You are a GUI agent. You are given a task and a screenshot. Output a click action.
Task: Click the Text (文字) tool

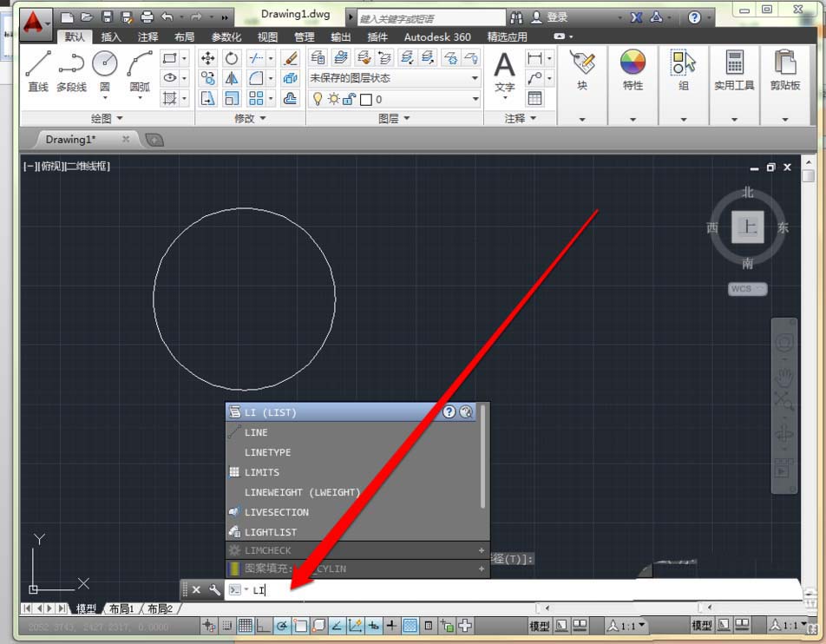point(505,71)
